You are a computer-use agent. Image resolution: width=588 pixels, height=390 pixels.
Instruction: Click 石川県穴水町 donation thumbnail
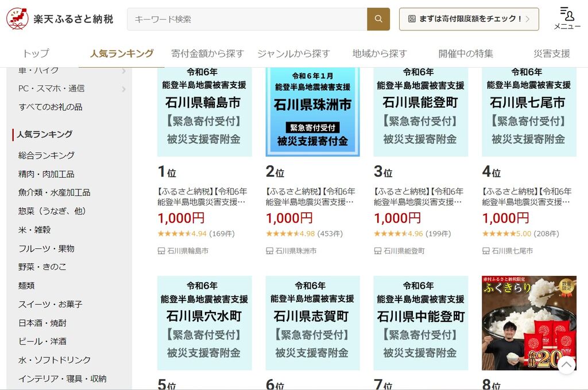click(204, 323)
